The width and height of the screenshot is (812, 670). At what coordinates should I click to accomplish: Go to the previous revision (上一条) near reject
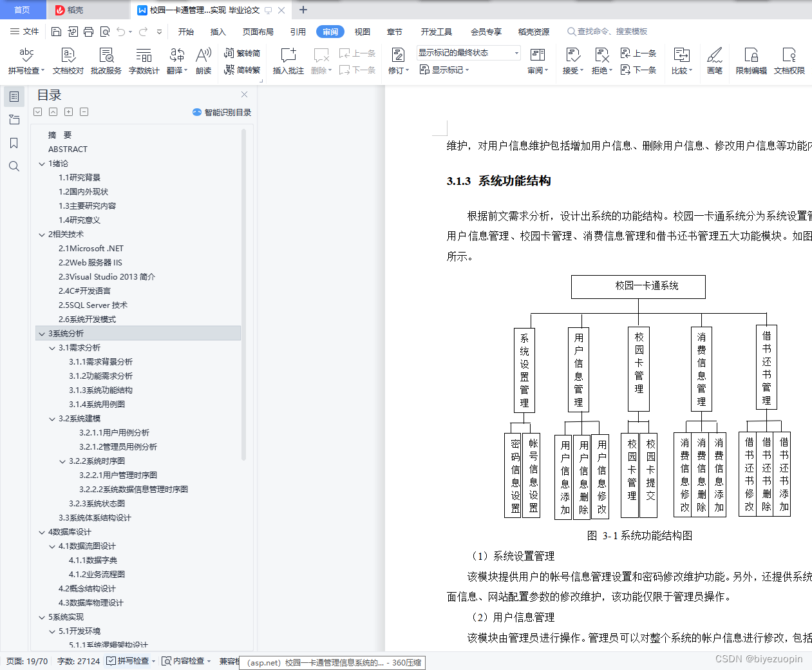point(638,53)
